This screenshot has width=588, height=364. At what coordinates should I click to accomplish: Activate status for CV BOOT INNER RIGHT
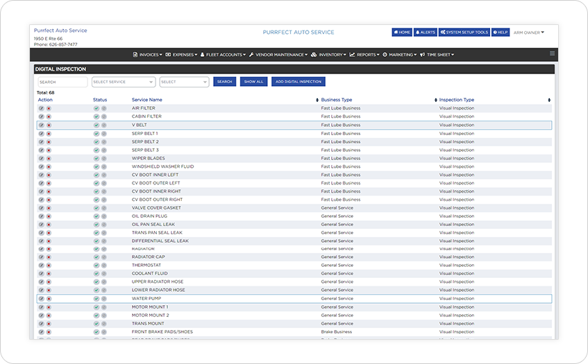[96, 191]
